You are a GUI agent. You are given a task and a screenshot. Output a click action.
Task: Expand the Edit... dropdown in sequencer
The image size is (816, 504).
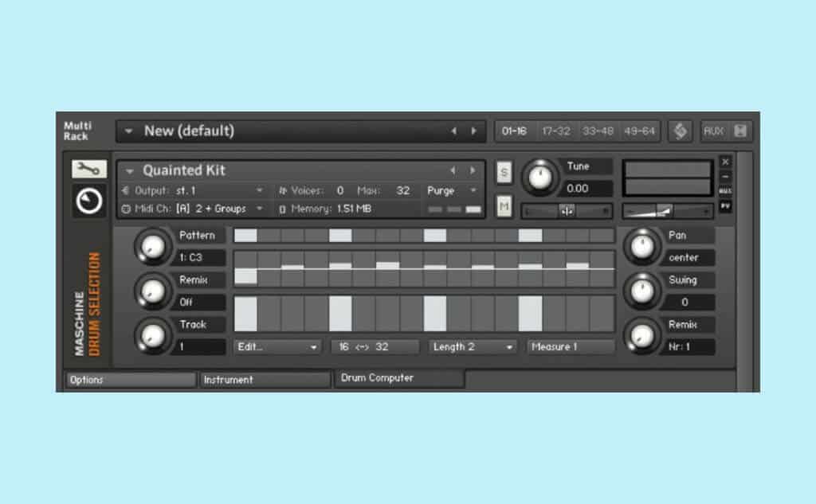click(277, 347)
